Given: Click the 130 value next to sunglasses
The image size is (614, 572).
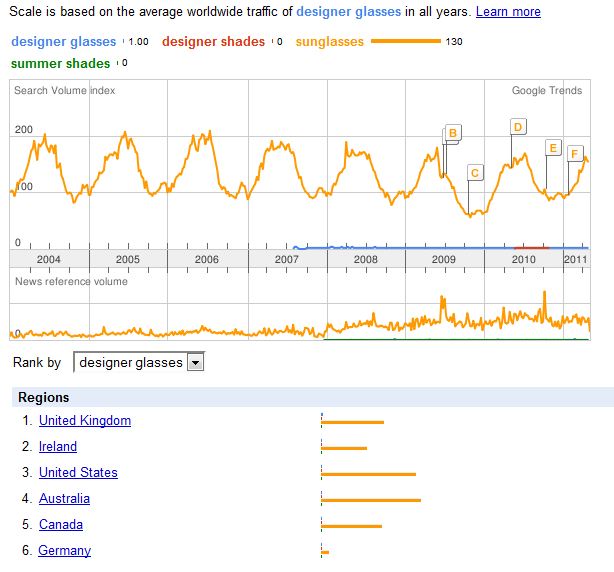Looking at the screenshot, I should (x=454, y=42).
